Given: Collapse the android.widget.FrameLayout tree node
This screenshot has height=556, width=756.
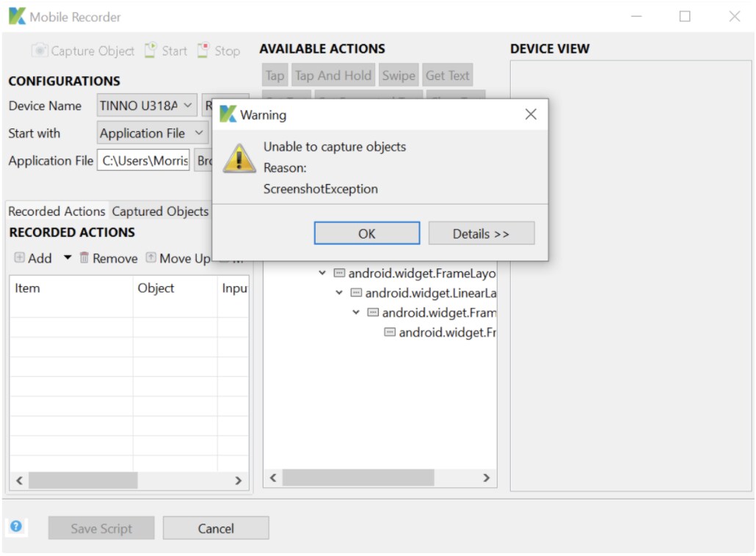Looking at the screenshot, I should pos(321,272).
